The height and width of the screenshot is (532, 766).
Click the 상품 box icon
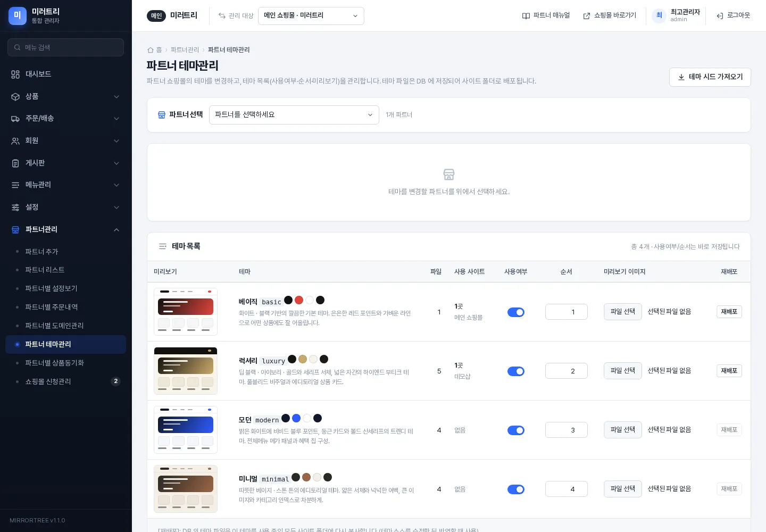[x=15, y=97]
